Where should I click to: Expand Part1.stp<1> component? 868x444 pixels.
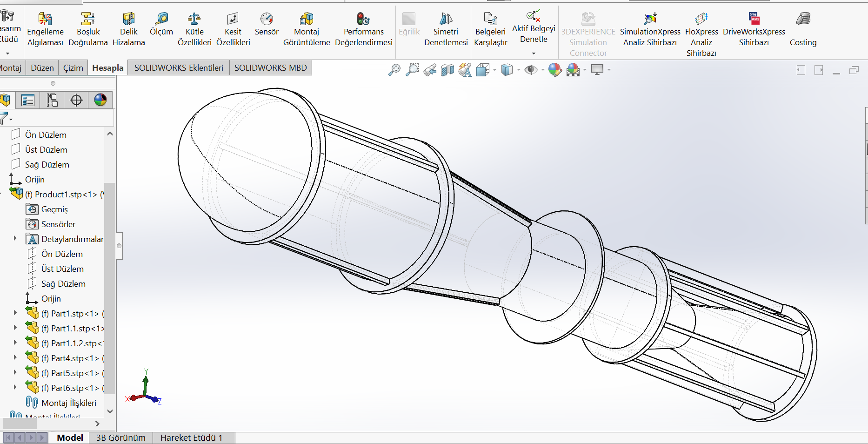pyautogui.click(x=15, y=313)
